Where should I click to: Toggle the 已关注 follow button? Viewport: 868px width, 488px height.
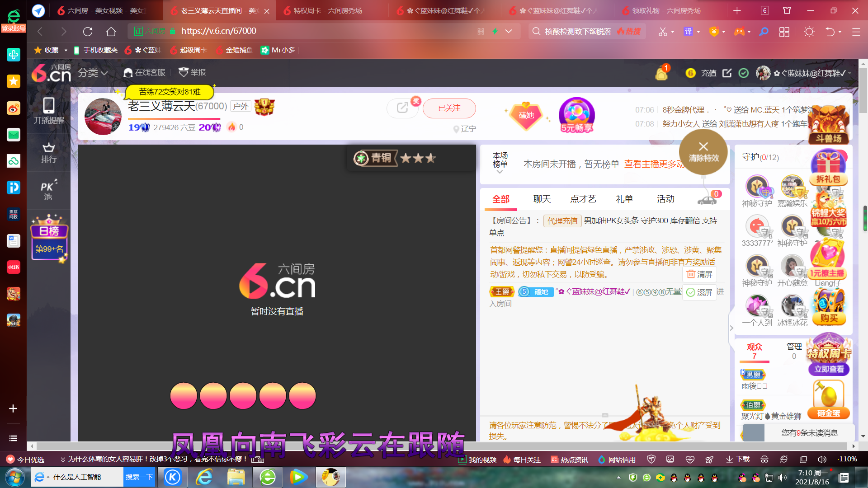[x=449, y=108]
